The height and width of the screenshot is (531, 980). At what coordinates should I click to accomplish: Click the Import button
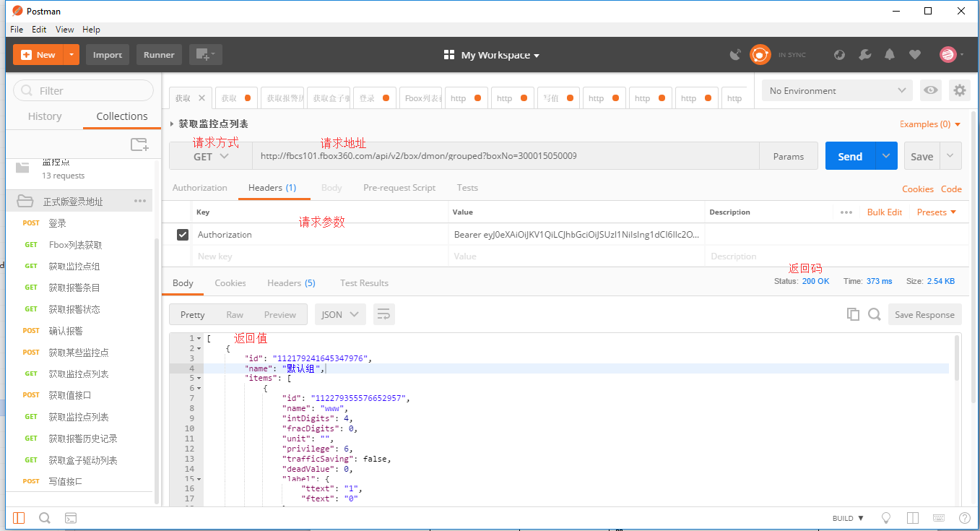click(x=108, y=55)
